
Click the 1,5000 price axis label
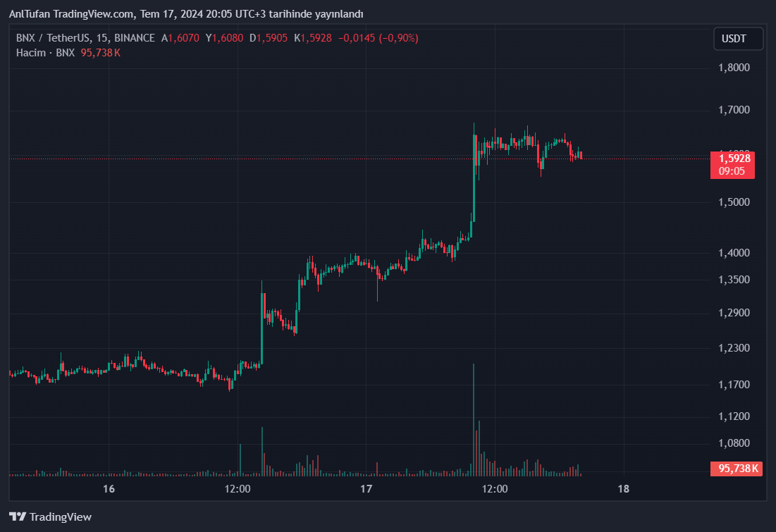tap(734, 202)
